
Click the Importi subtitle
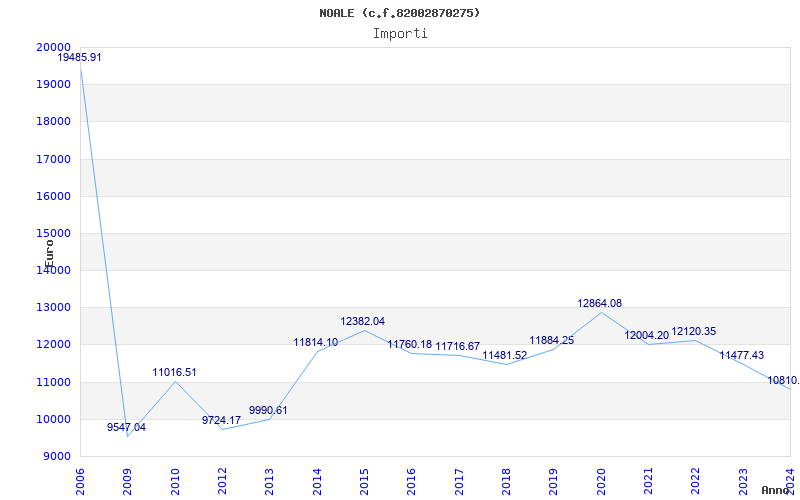click(400, 34)
